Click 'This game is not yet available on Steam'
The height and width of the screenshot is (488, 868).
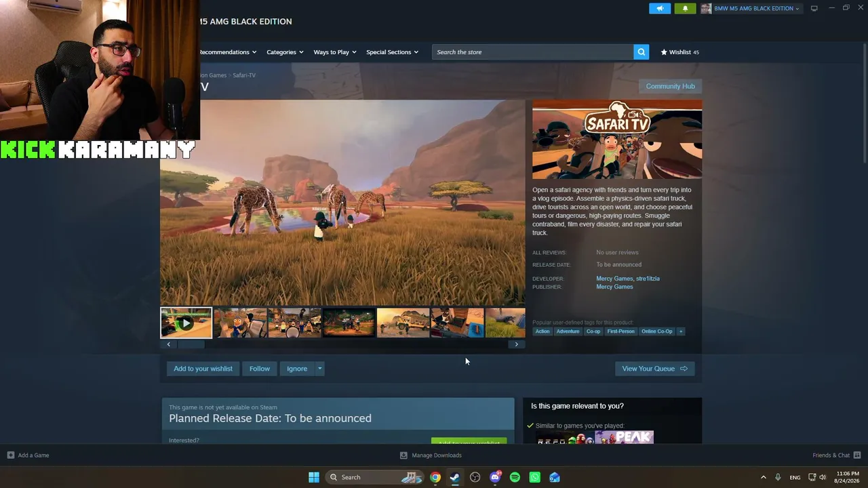223,407
